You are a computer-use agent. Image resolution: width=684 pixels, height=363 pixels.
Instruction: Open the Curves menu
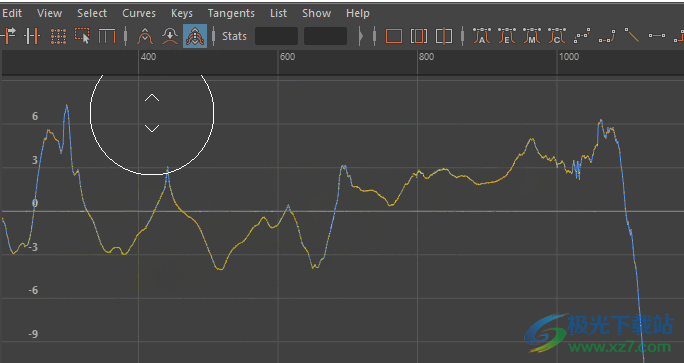[139, 13]
